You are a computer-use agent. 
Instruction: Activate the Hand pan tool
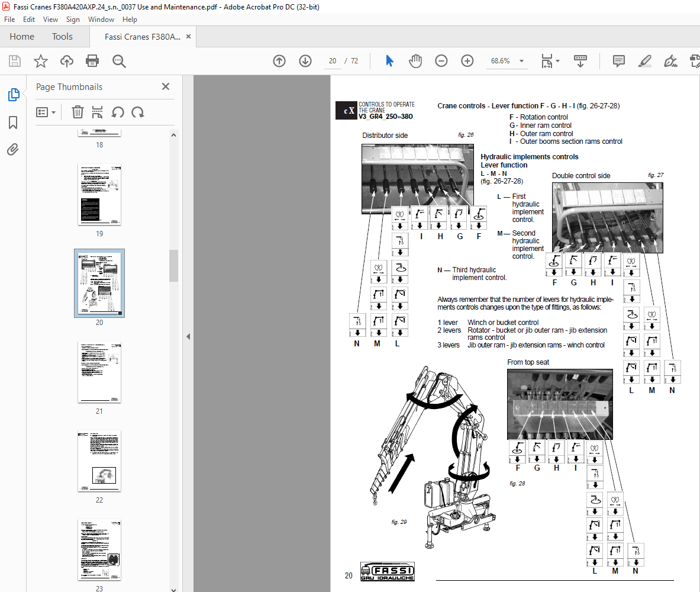pos(415,61)
